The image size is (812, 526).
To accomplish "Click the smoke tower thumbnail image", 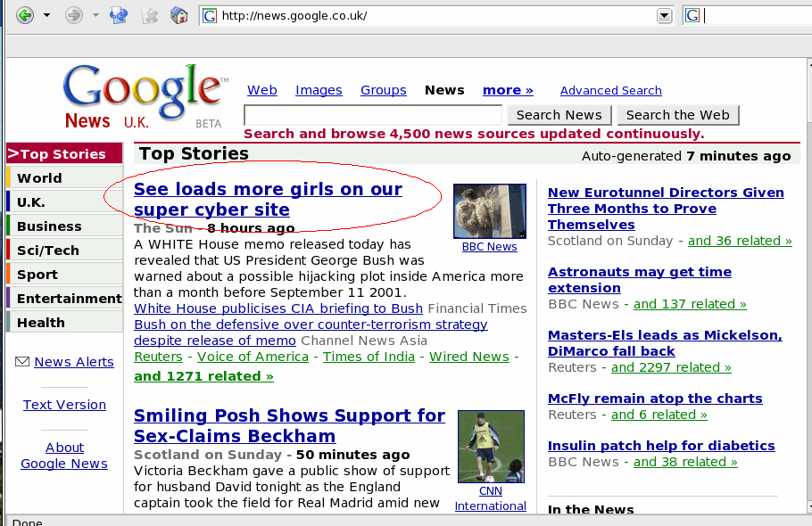I will pyautogui.click(x=490, y=211).
